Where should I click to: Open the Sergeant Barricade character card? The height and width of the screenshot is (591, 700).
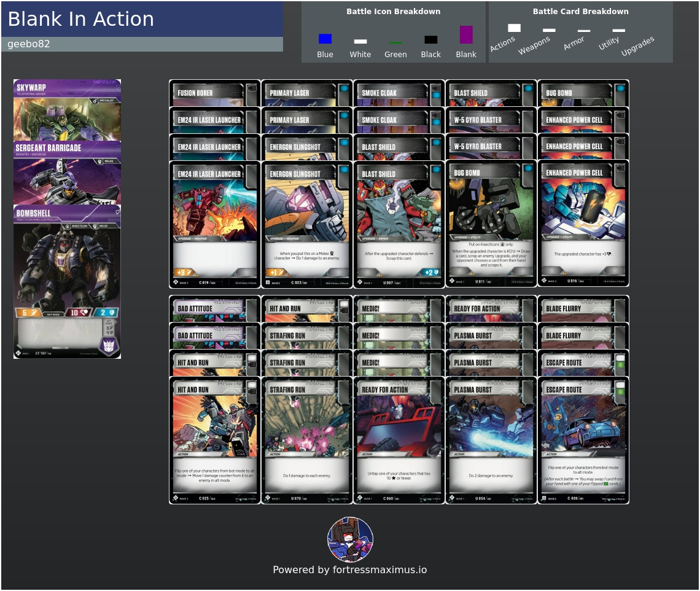point(67,173)
